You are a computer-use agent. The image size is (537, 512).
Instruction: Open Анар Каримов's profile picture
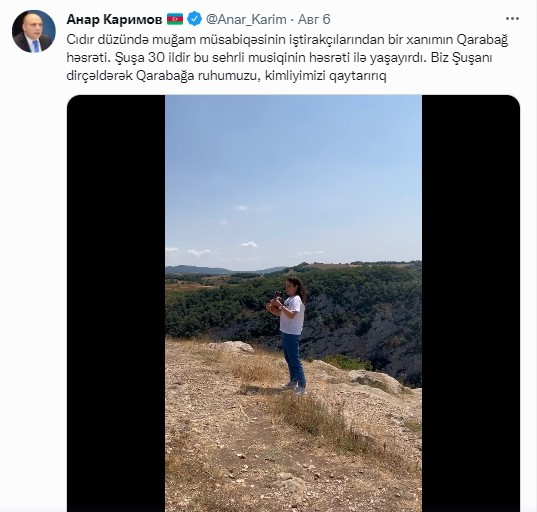[x=34, y=31]
